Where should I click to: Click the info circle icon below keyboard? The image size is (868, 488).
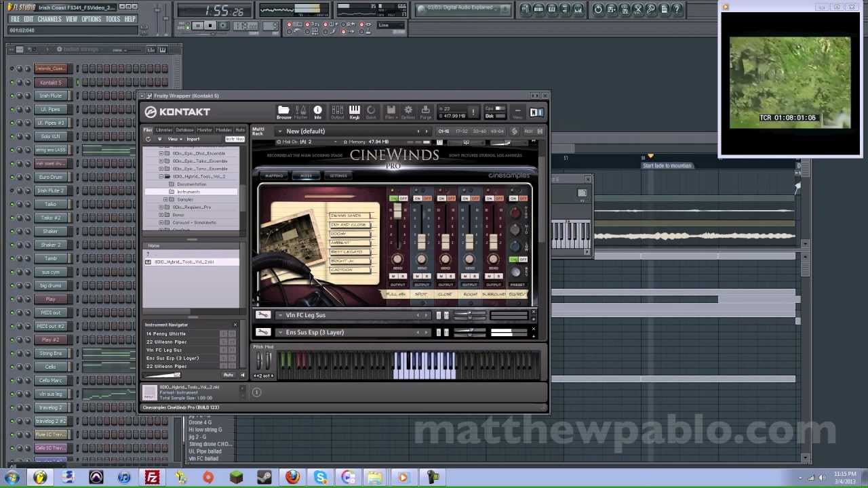[x=256, y=392]
